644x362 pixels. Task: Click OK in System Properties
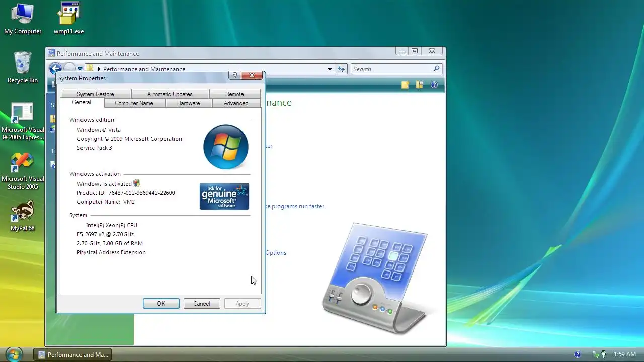(161, 304)
